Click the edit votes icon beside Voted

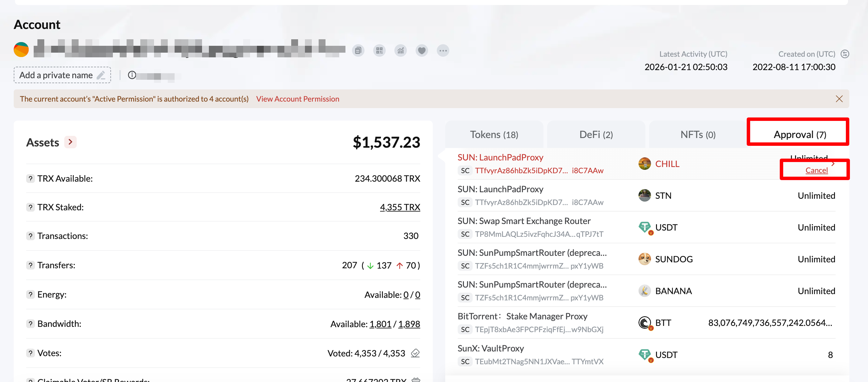click(415, 353)
